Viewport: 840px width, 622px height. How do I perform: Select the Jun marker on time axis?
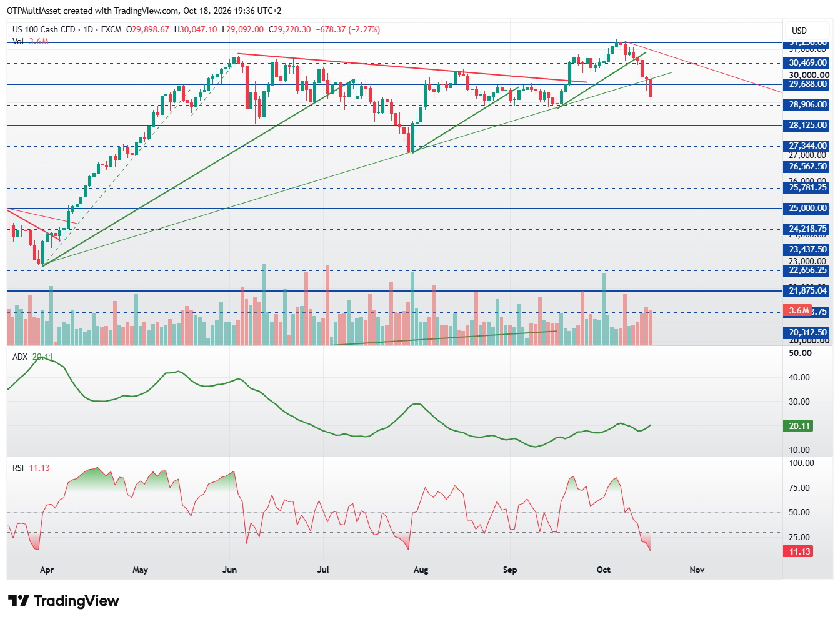coord(229,570)
